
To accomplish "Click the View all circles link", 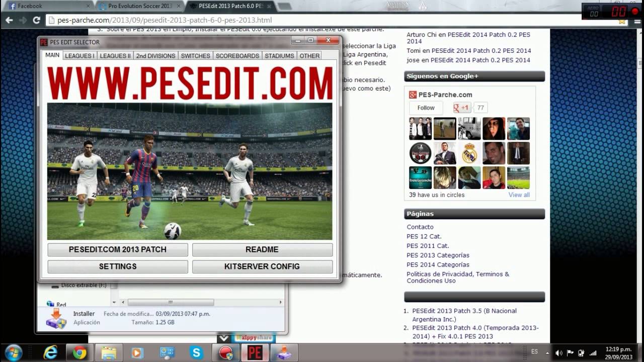I will point(519,195).
